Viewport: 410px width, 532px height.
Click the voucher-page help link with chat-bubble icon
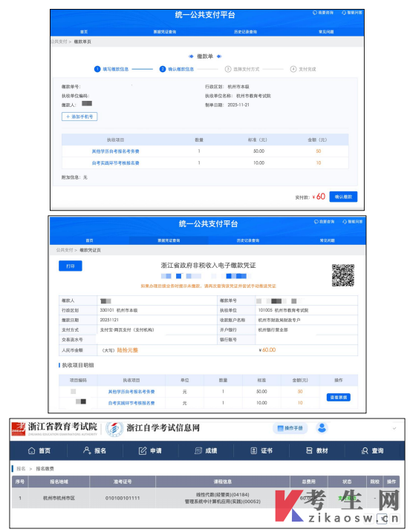click(x=325, y=222)
